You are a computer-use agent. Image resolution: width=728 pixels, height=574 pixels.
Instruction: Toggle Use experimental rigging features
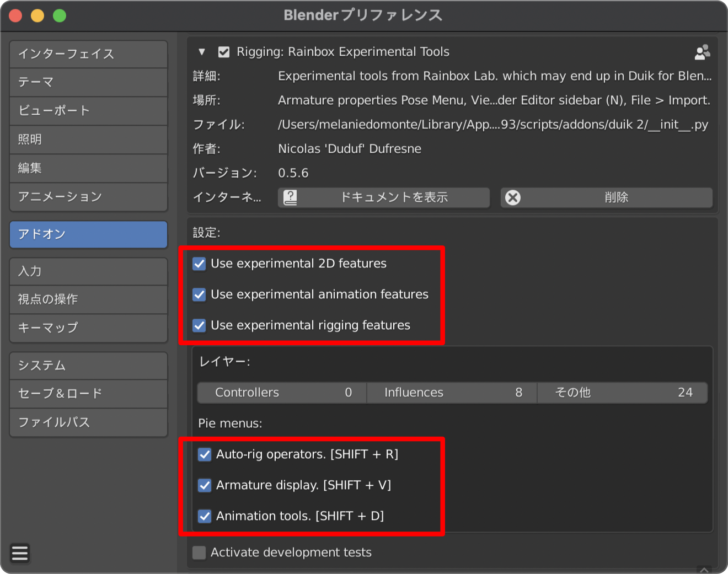pyautogui.click(x=199, y=325)
